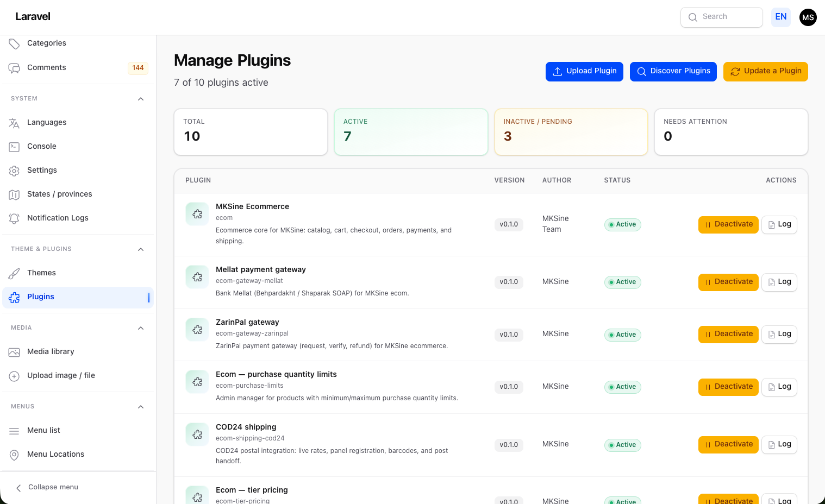
Task: Open the Comments menu item
Action: coord(78,68)
